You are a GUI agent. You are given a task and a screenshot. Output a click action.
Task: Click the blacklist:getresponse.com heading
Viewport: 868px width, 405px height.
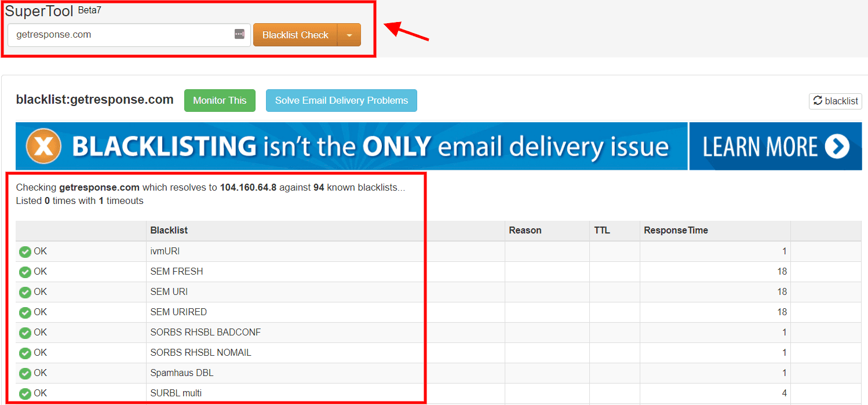tap(95, 99)
